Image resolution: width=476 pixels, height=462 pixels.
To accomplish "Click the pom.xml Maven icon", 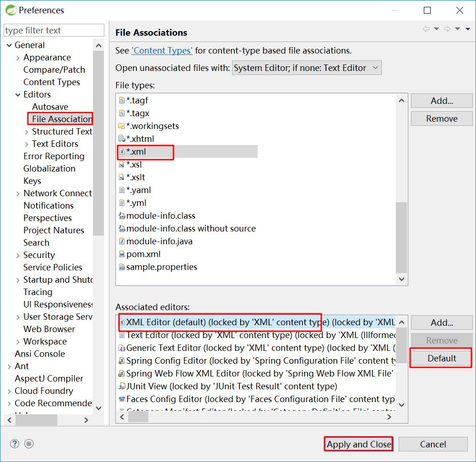I will tap(122, 254).
